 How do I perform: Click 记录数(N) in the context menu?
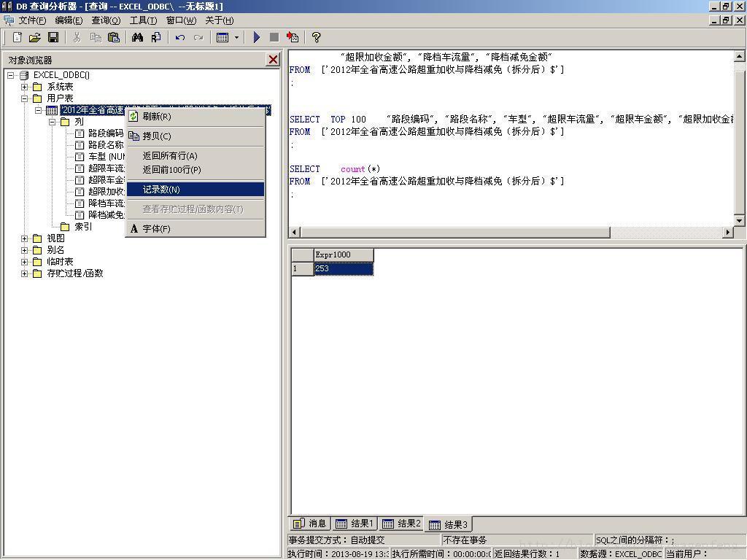click(x=196, y=190)
